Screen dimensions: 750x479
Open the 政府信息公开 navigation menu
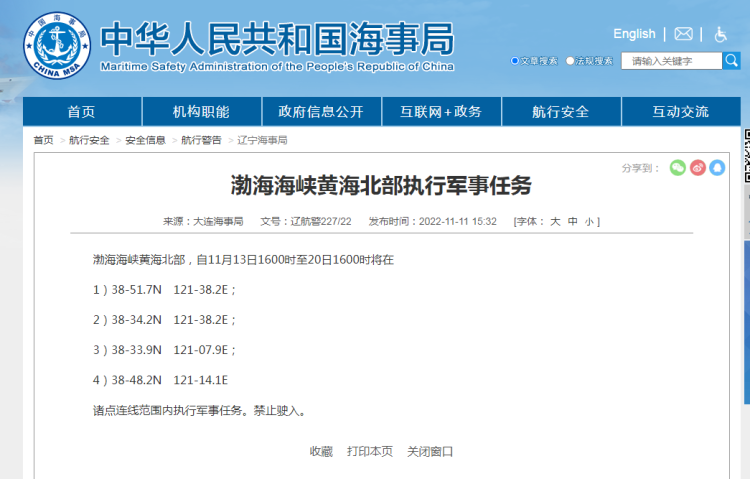[x=321, y=111]
